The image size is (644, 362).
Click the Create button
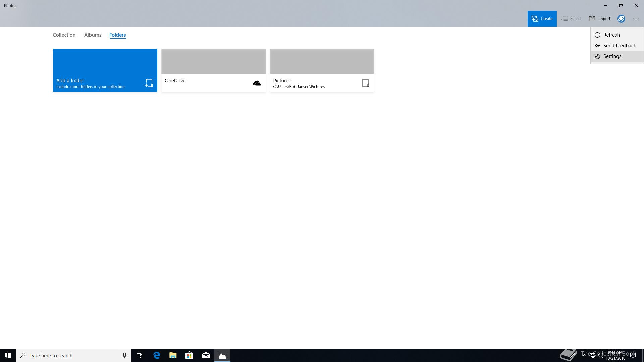coord(542,19)
